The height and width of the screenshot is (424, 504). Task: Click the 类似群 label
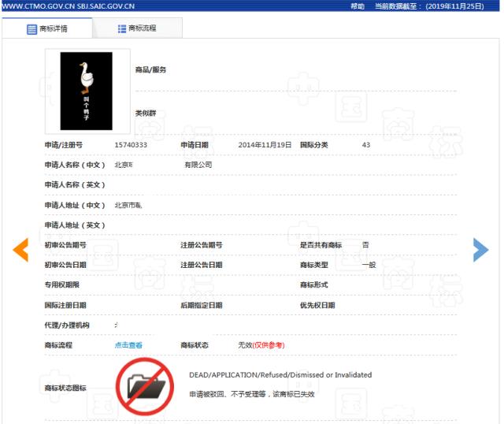point(146,113)
